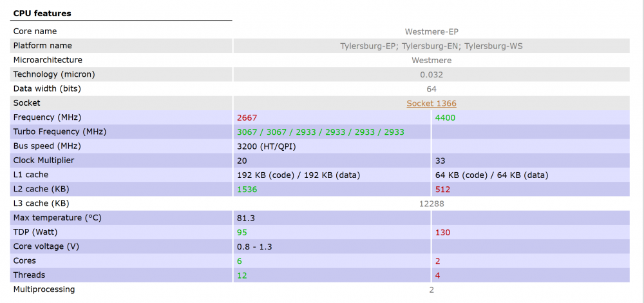
Task: Click the green 4400 frequency value
Action: coord(445,117)
